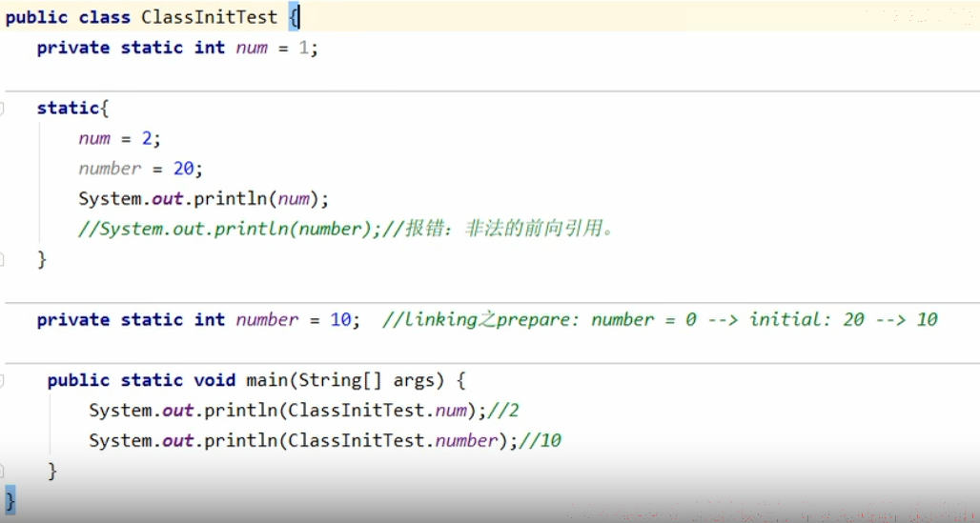The image size is (980, 523).
Task: Click the trailing comment '//2'
Action: [503, 410]
